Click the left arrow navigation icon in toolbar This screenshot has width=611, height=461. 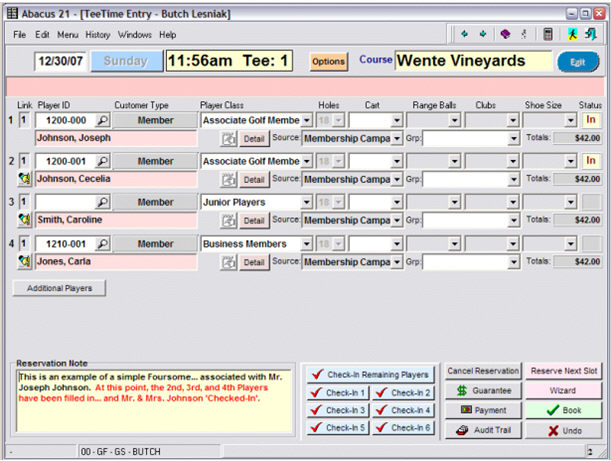(x=464, y=34)
